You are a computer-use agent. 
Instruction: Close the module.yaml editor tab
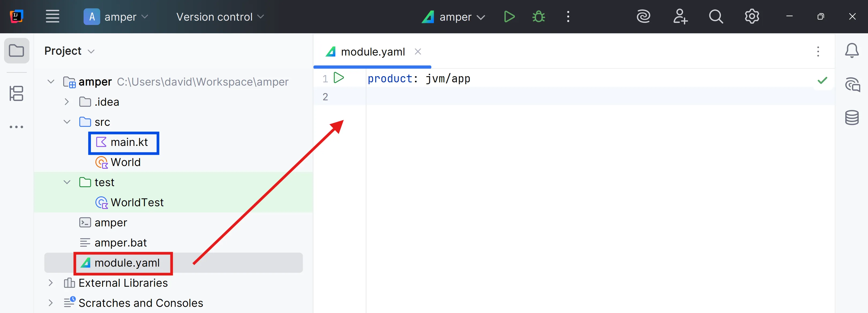point(418,51)
